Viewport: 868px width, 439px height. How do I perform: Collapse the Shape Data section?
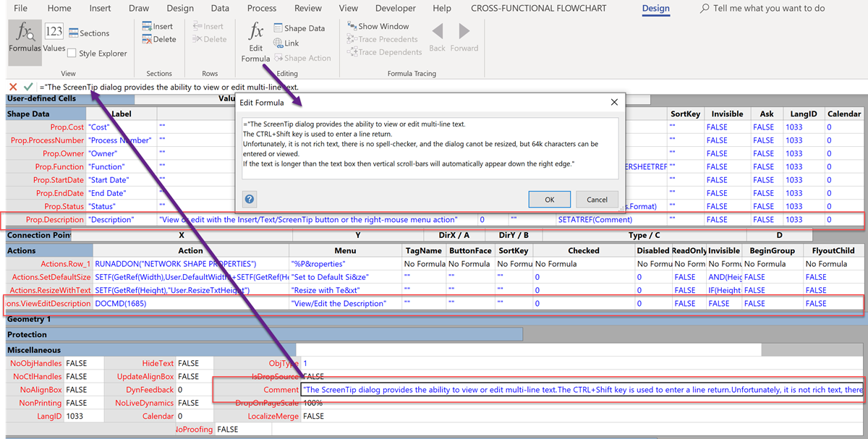[27, 114]
